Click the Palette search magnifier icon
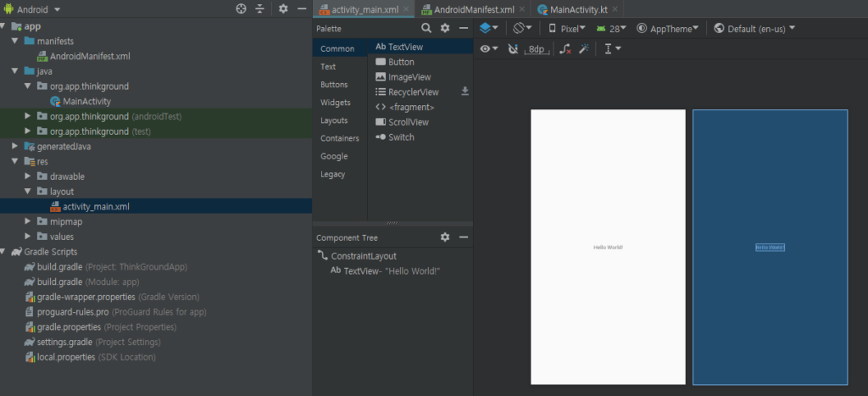868x396 pixels. pos(426,28)
